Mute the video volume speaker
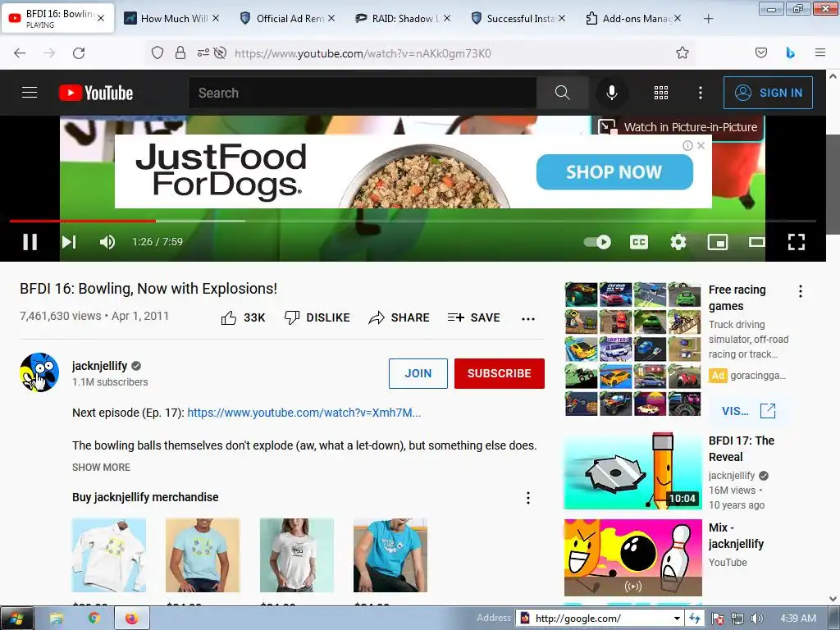 pyautogui.click(x=107, y=242)
